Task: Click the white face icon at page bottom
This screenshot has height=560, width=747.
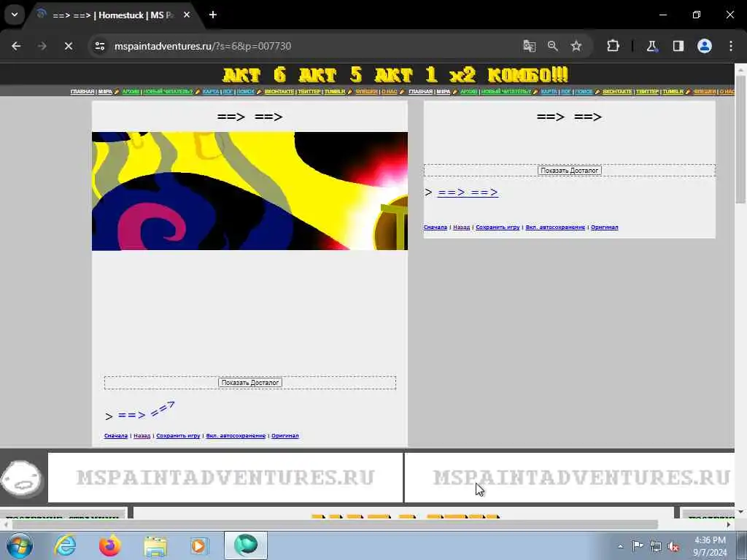Action: pyautogui.click(x=22, y=478)
